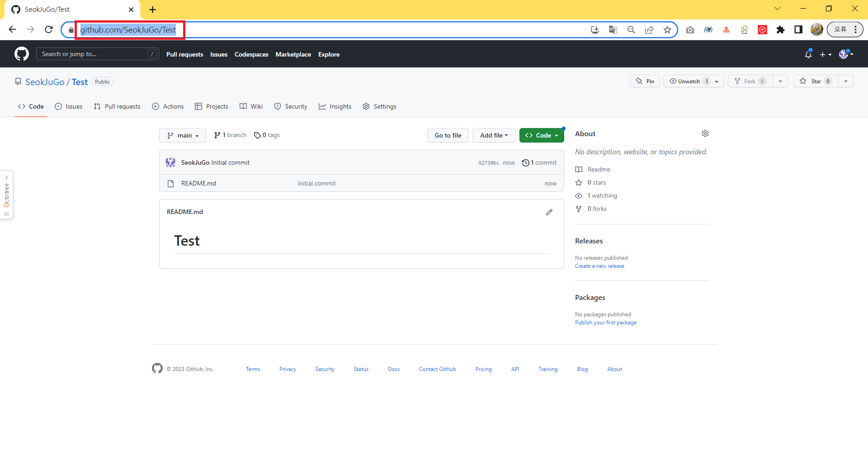Click the site lock icon

click(71, 30)
